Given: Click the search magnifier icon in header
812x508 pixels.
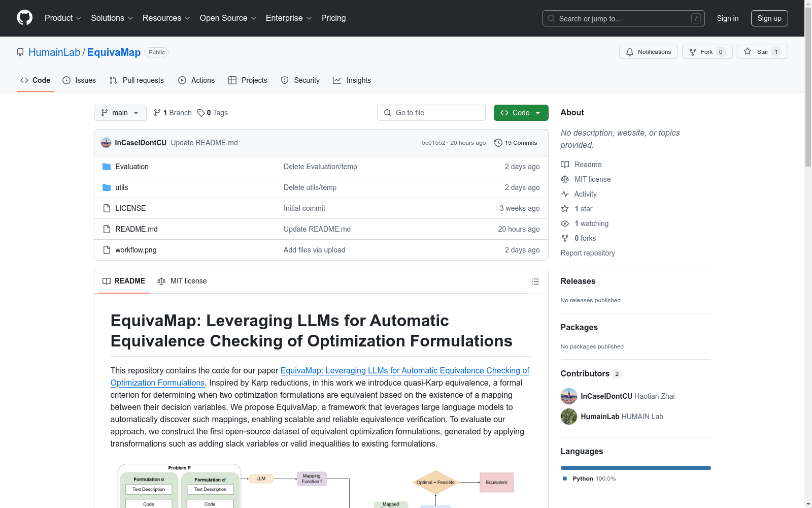Looking at the screenshot, I should [x=551, y=18].
